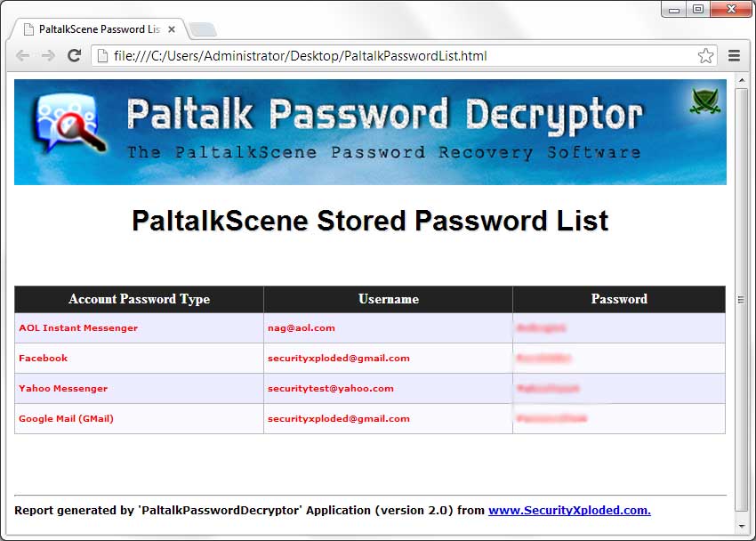
Task: Bookmark this page with the star icon
Action: 705,56
